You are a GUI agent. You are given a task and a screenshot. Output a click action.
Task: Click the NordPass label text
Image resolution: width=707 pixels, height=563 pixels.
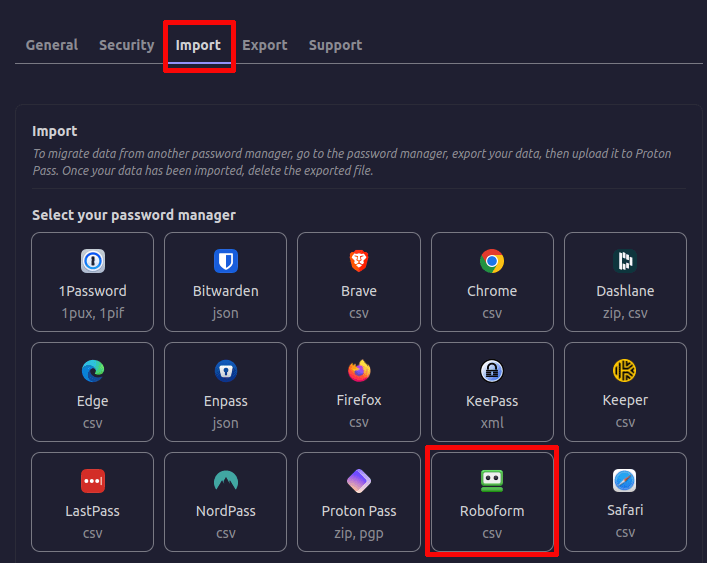point(225,511)
